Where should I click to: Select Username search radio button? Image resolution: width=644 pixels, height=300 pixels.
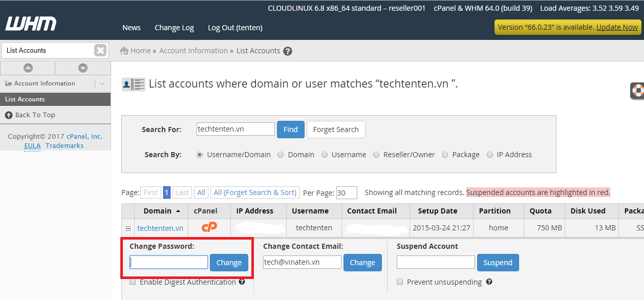(325, 155)
